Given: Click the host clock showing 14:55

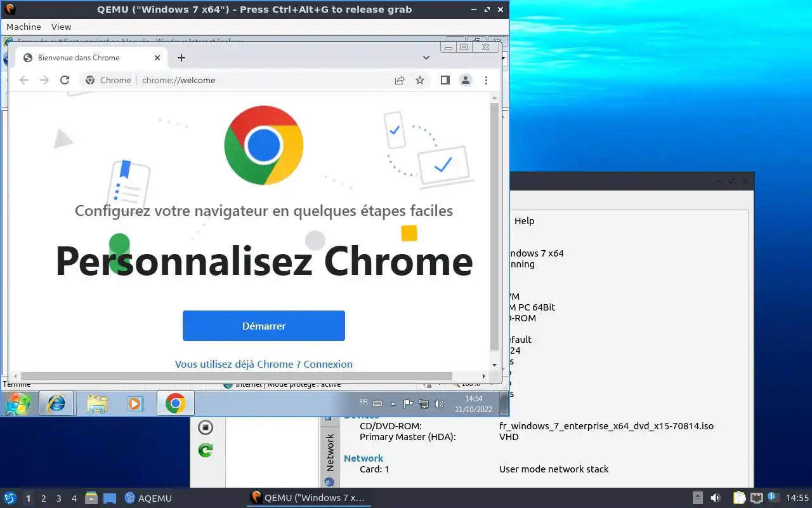Looking at the screenshot, I should pyautogui.click(x=797, y=498).
